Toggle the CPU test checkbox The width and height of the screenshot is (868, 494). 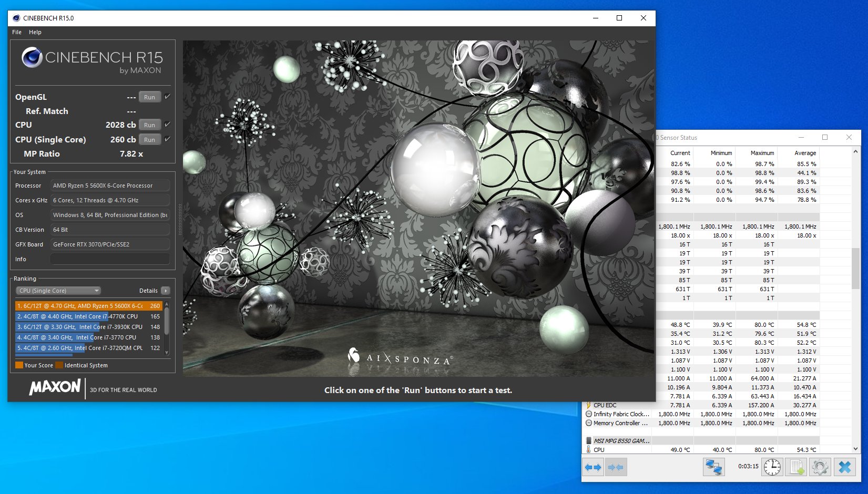pyautogui.click(x=167, y=125)
